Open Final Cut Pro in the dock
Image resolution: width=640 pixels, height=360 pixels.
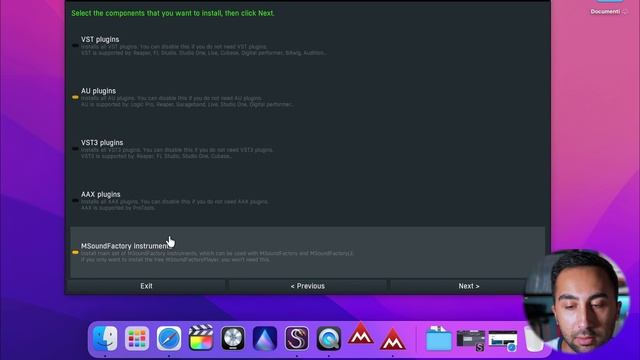201,338
